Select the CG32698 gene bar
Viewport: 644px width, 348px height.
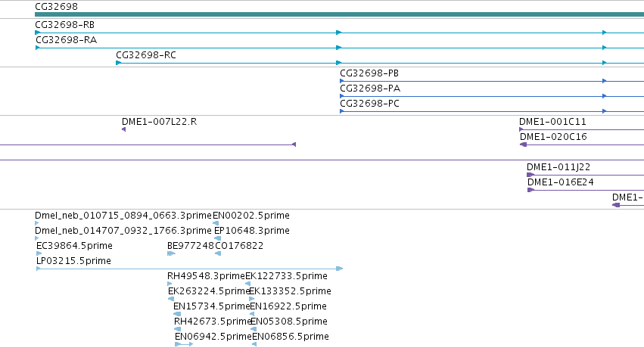click(339, 14)
